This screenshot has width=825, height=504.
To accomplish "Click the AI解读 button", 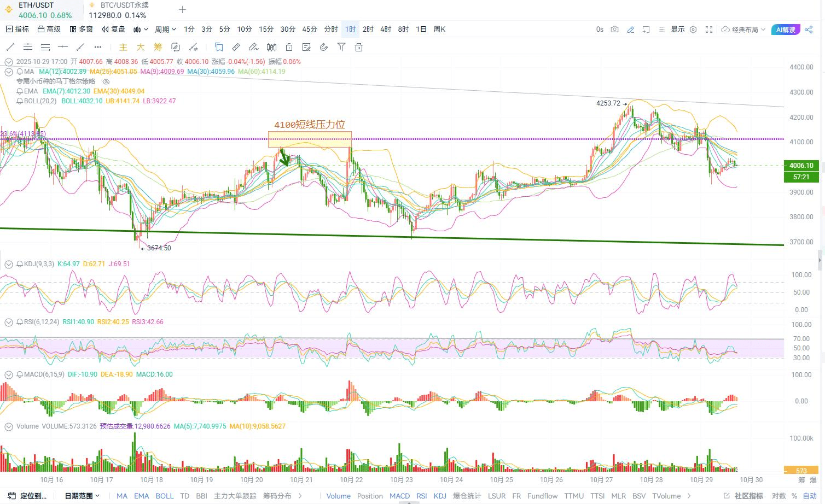I will pyautogui.click(x=786, y=30).
